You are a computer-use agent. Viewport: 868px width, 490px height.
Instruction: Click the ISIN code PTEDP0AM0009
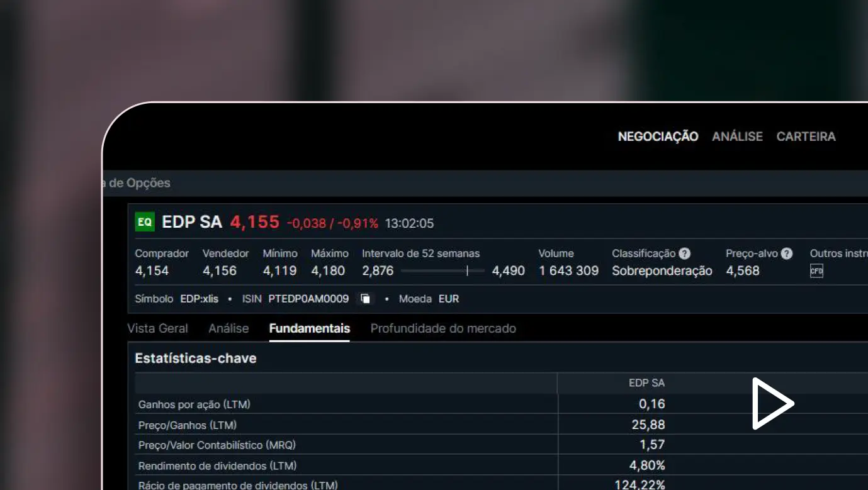(x=308, y=299)
